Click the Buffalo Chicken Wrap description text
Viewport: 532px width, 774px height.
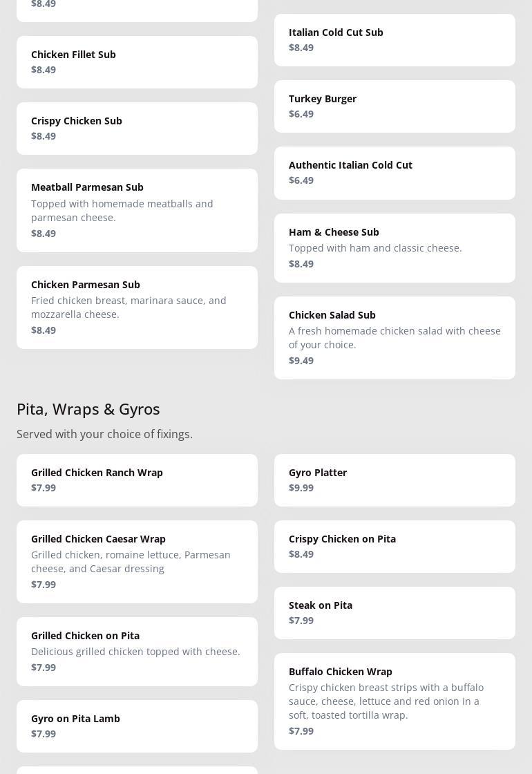click(386, 701)
